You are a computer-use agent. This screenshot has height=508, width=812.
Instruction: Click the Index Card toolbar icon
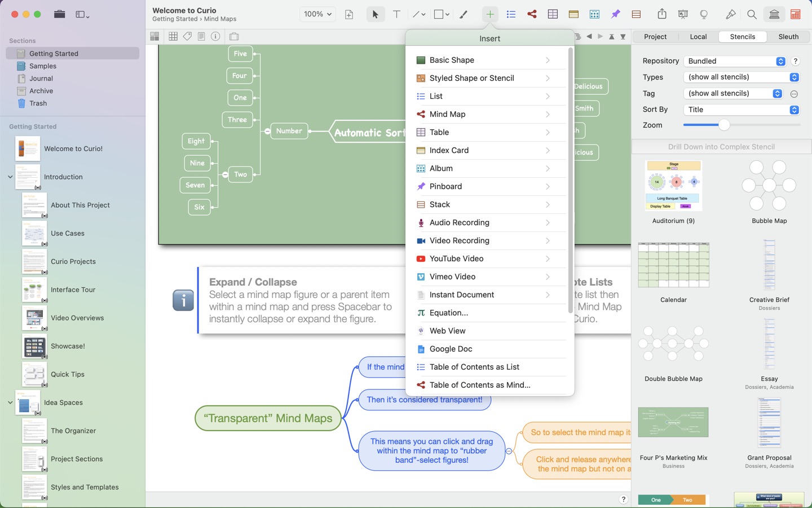click(x=573, y=15)
